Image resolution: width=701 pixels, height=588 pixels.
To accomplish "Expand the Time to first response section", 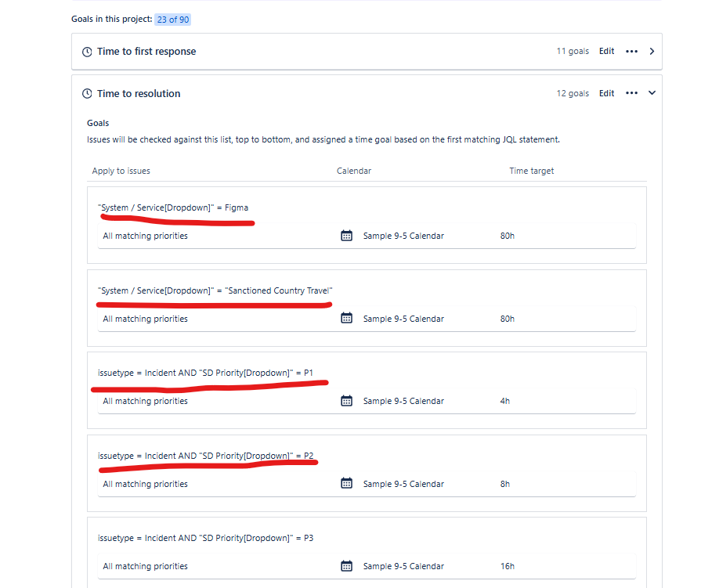I will point(652,50).
